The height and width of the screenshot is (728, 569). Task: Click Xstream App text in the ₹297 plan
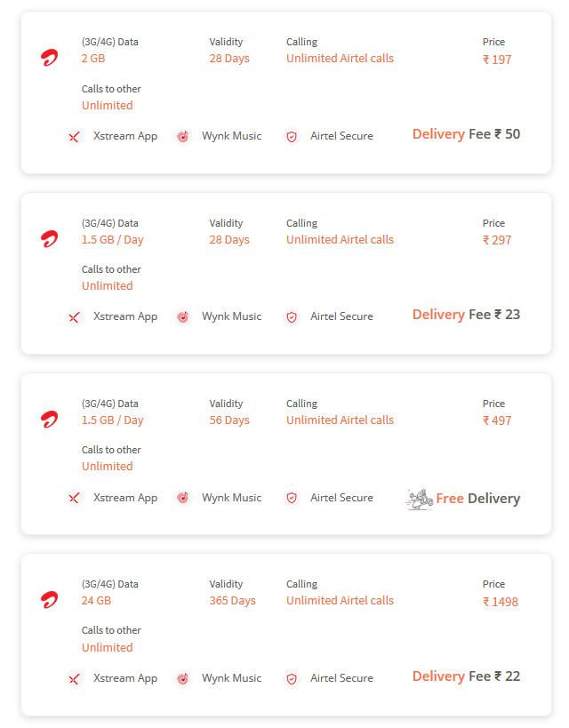coord(125,316)
